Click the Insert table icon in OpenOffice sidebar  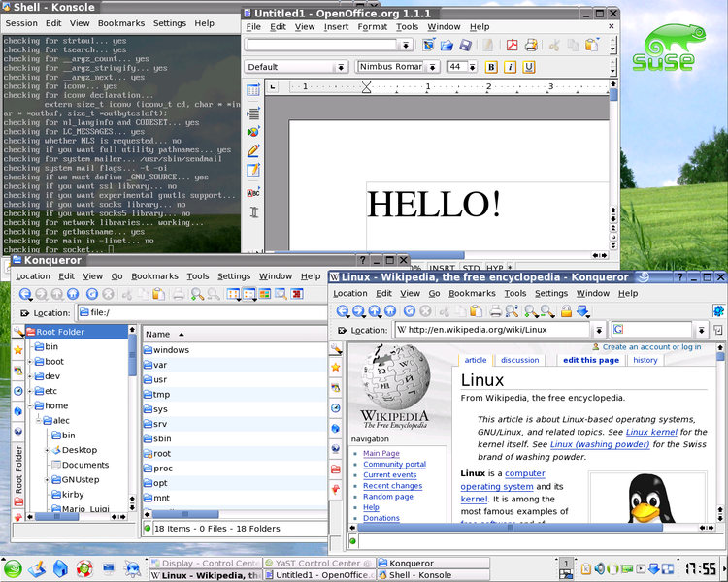coord(253,90)
